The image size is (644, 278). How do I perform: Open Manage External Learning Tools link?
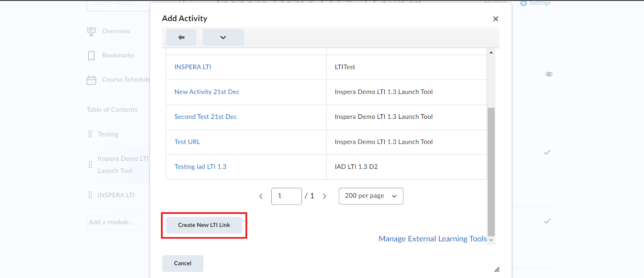pyautogui.click(x=433, y=239)
